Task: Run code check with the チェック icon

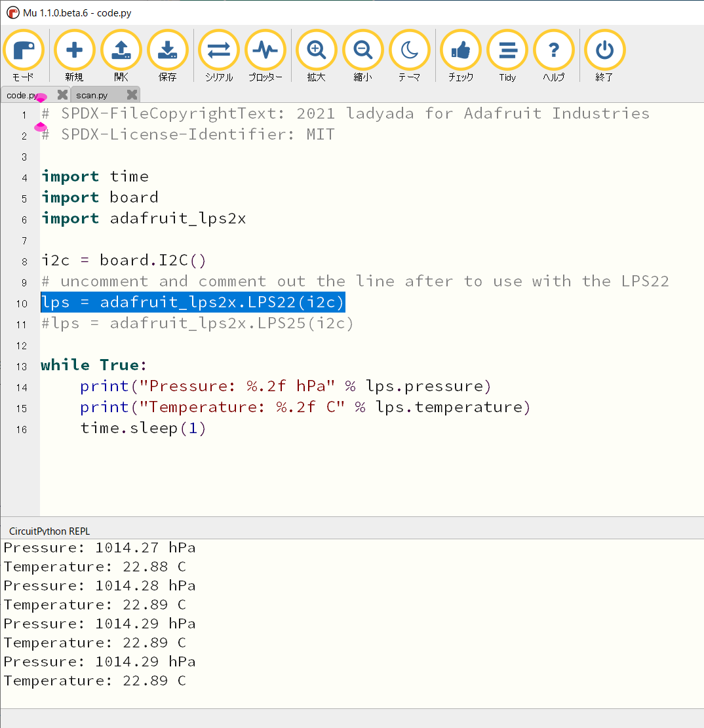Action: click(460, 50)
